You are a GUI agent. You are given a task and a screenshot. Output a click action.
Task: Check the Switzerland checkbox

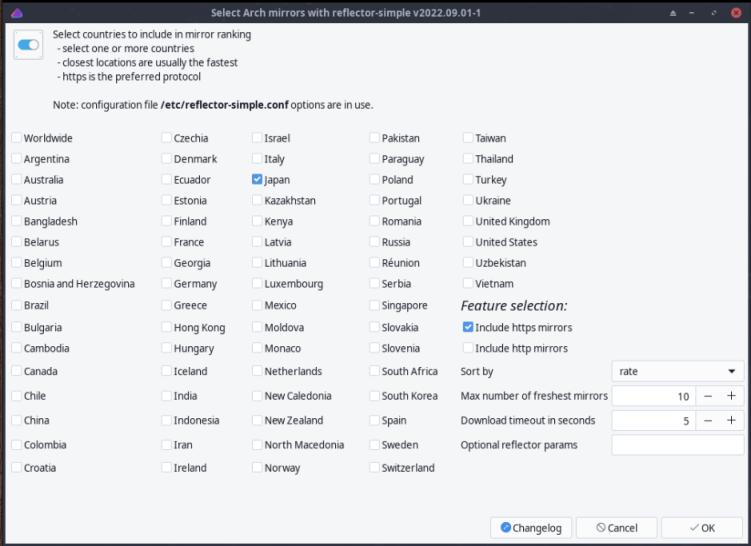pyautogui.click(x=375, y=467)
